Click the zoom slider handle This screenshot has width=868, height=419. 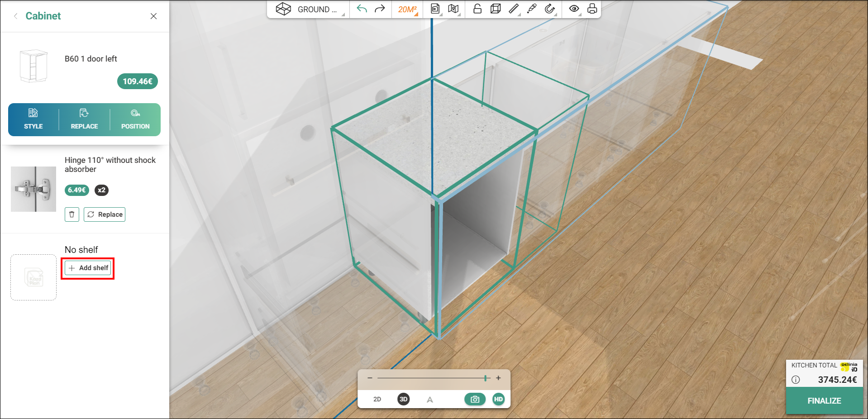pos(485,378)
